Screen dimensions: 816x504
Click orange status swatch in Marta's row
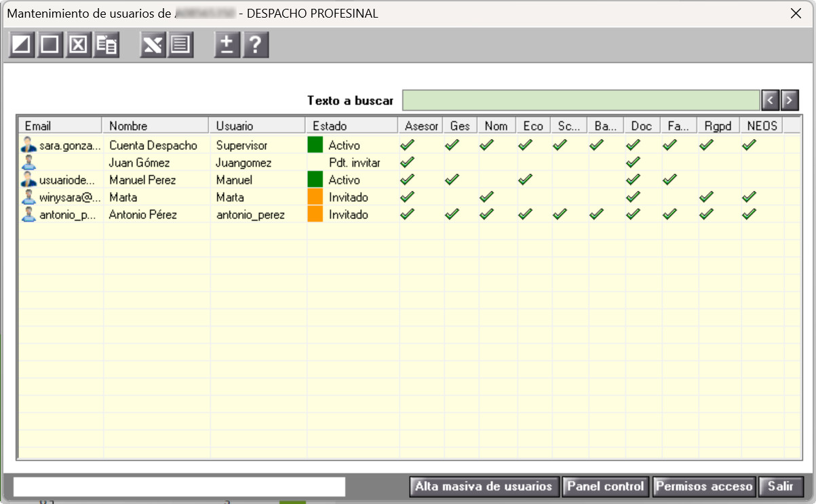[315, 197]
